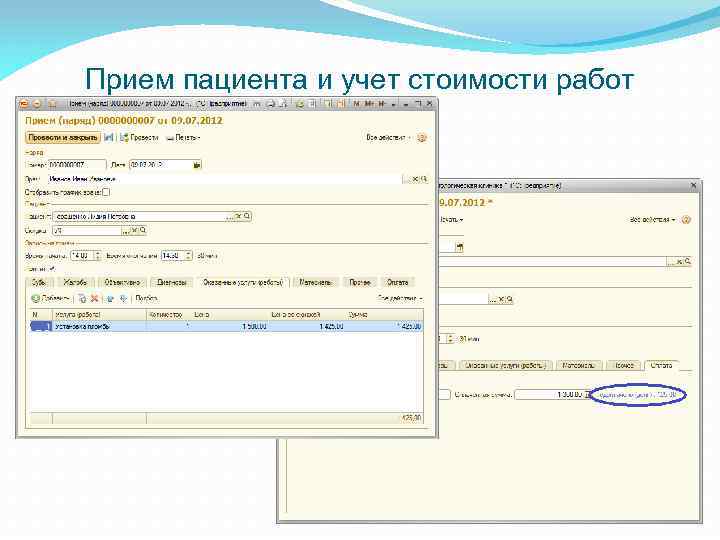The width and height of the screenshot is (720, 540).
Task: Switch to Оплата tab in front window
Action: pos(398,282)
